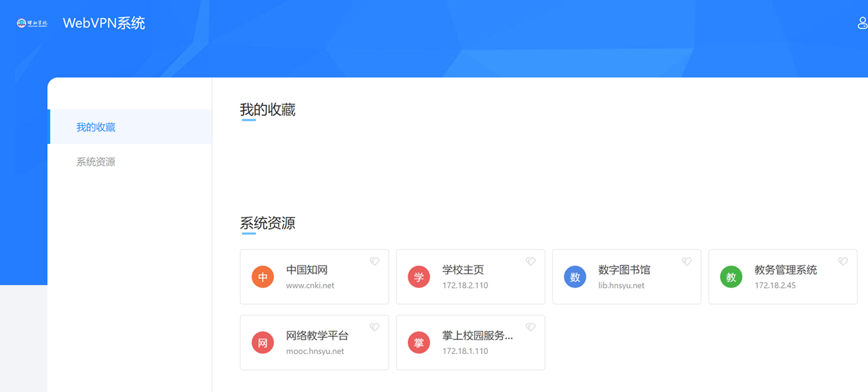868x392 pixels.
Task: Open the lib.hnsyu.net library link
Action: pyautogui.click(x=621, y=285)
